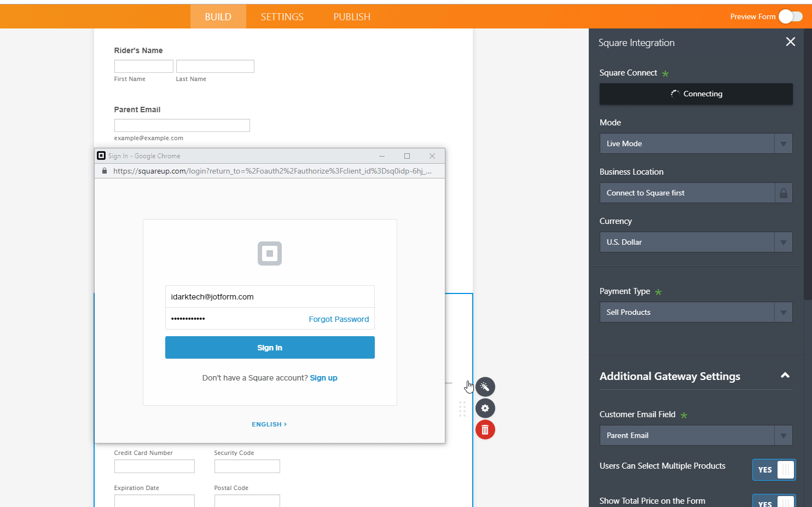This screenshot has width=812, height=507.
Task: Click the Square logo in sign-in form
Action: (x=270, y=253)
